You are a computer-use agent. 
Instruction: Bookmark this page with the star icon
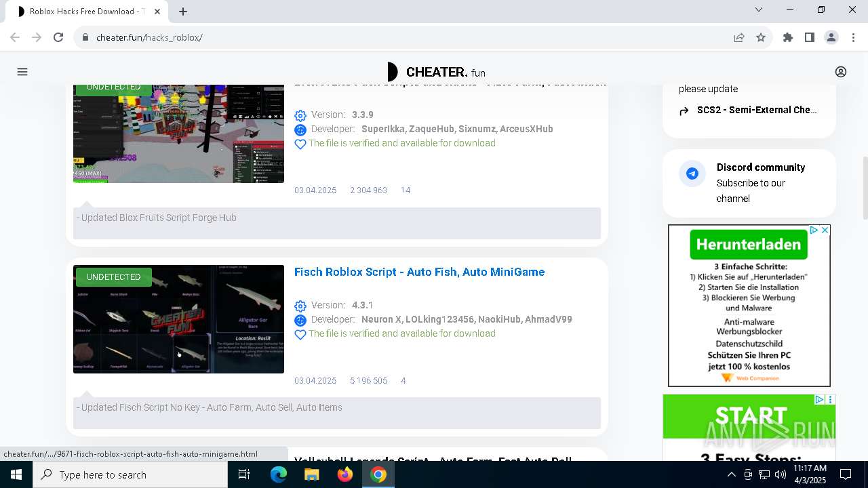tap(761, 37)
